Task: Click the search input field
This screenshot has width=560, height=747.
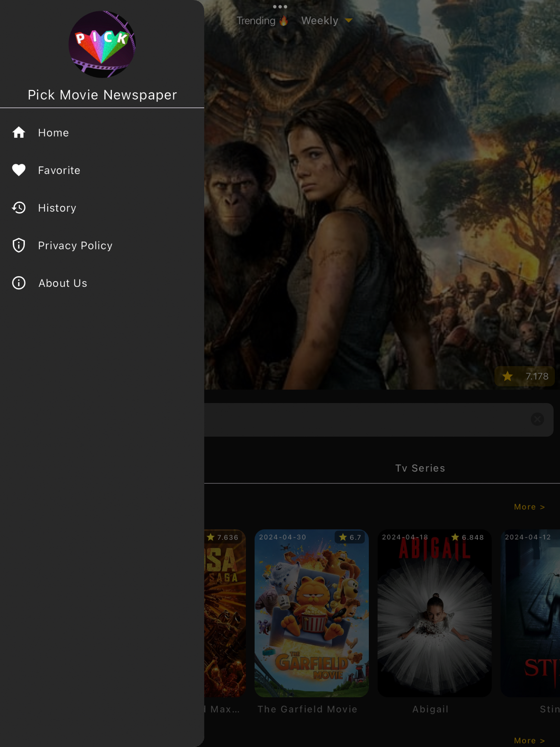Action: (379, 419)
